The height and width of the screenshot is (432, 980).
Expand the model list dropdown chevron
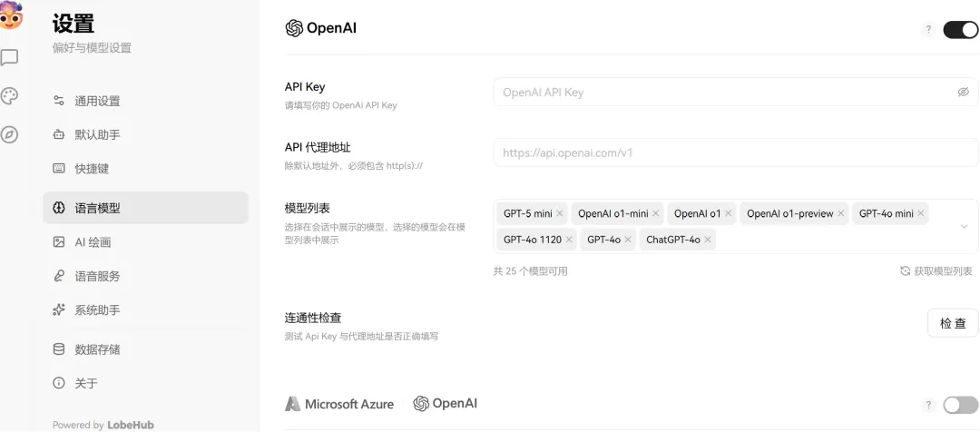pyautogui.click(x=964, y=226)
